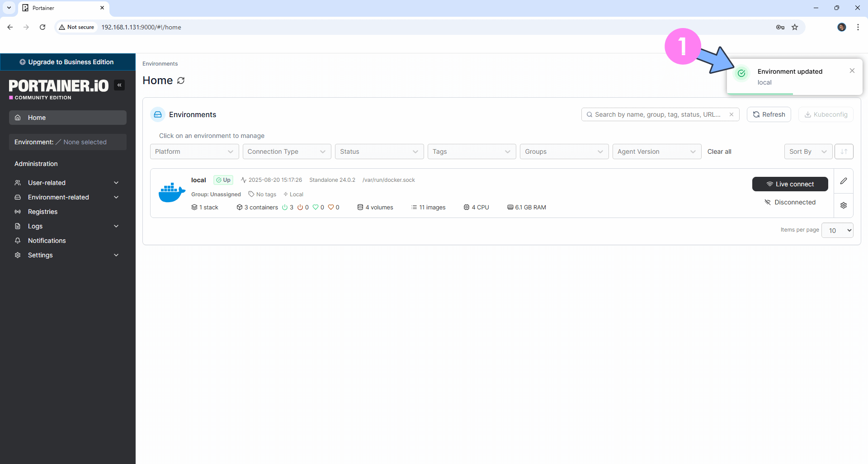Image resolution: width=868 pixels, height=464 pixels.
Task: Click Upgrade to Business Edition
Action: (67, 62)
